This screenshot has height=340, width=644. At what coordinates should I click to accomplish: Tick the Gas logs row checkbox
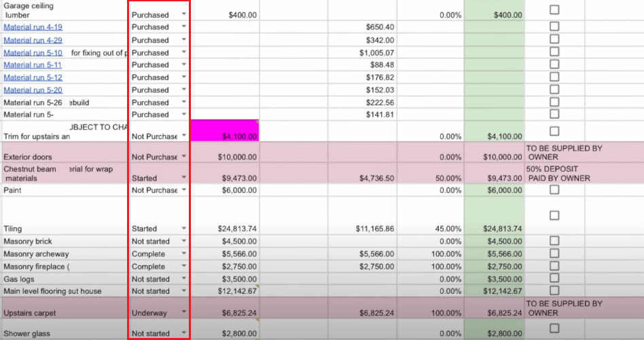click(554, 278)
